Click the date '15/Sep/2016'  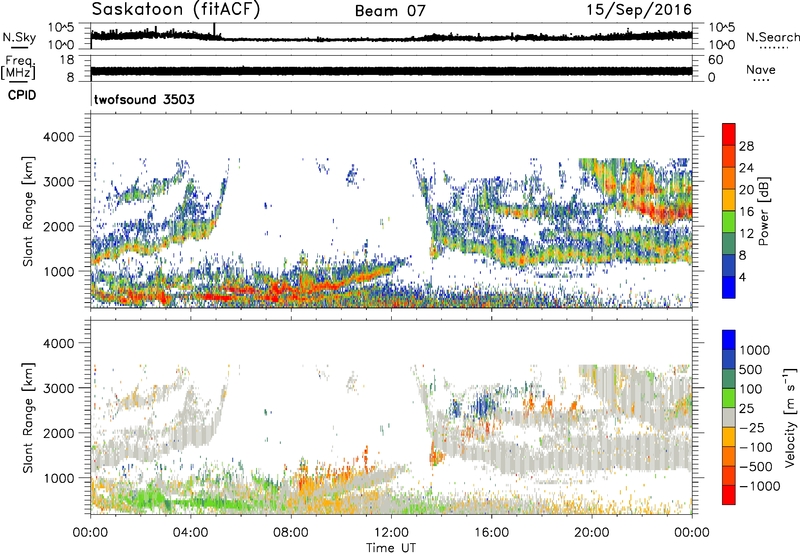pyautogui.click(x=639, y=10)
